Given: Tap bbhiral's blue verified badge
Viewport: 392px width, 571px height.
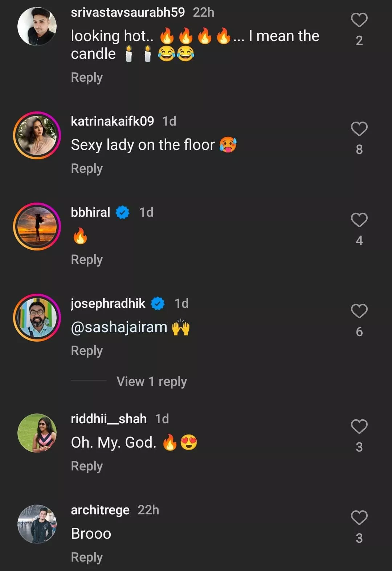Looking at the screenshot, I should tap(123, 212).
